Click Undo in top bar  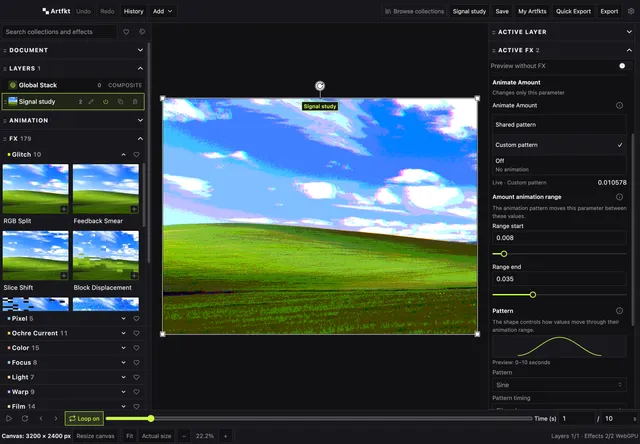pyautogui.click(x=83, y=11)
